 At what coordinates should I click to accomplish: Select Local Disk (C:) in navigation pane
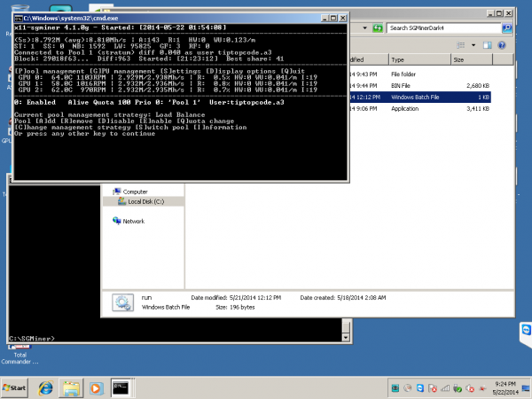coord(144,201)
